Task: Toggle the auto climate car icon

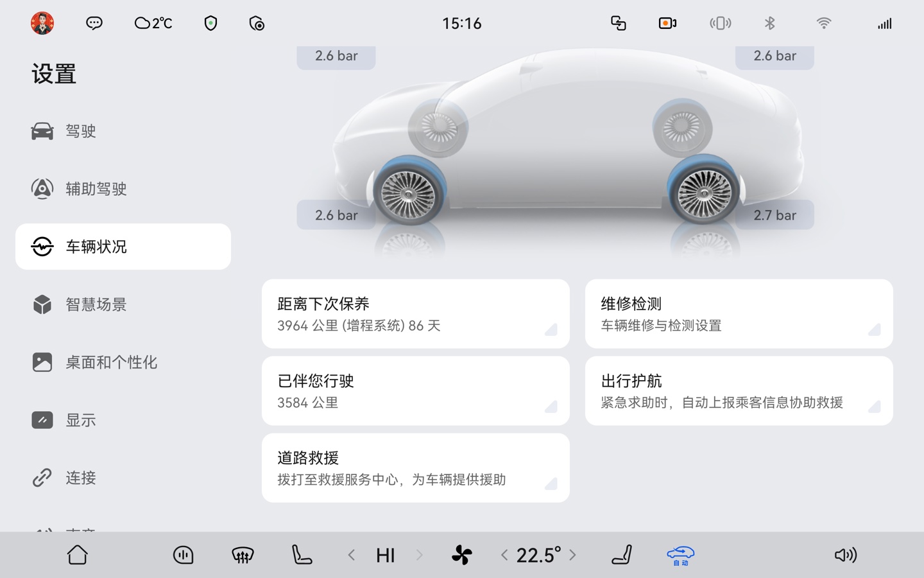Action: pos(680,555)
